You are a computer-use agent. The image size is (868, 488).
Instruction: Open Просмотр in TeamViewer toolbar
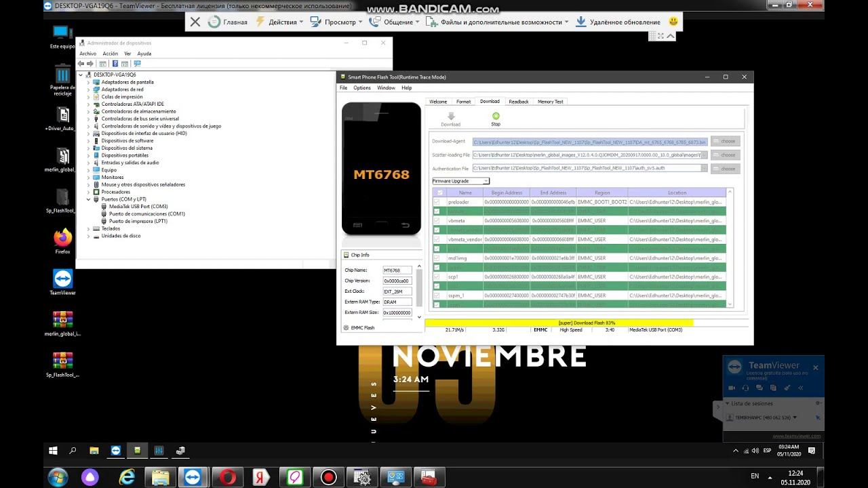point(336,22)
